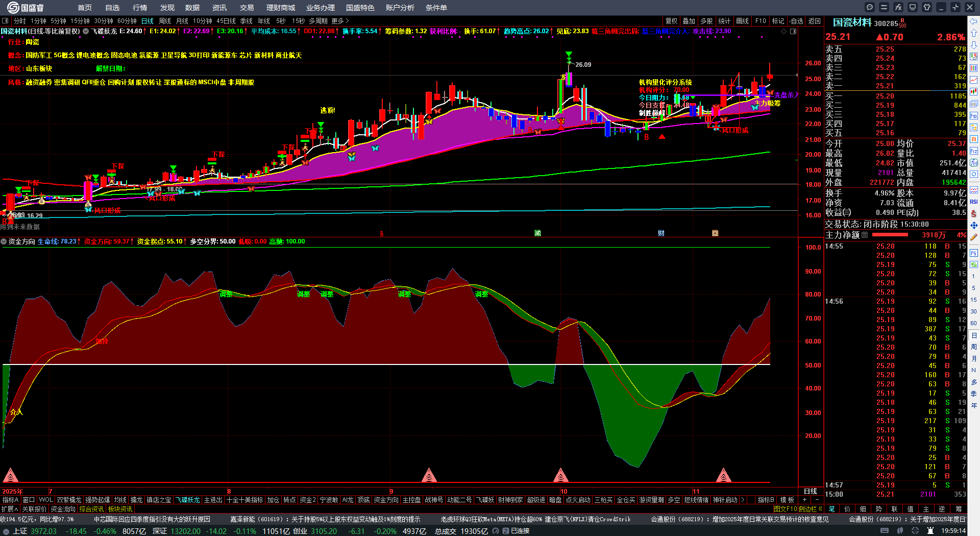Click the candlestick icon in status bar
Viewport: 980px width, 536px height.
[x=900, y=531]
